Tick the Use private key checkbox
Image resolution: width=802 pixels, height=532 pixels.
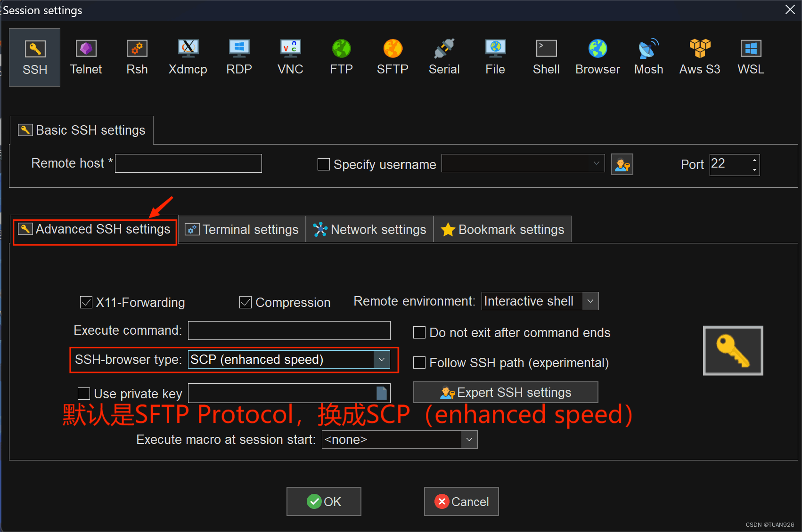(x=84, y=393)
